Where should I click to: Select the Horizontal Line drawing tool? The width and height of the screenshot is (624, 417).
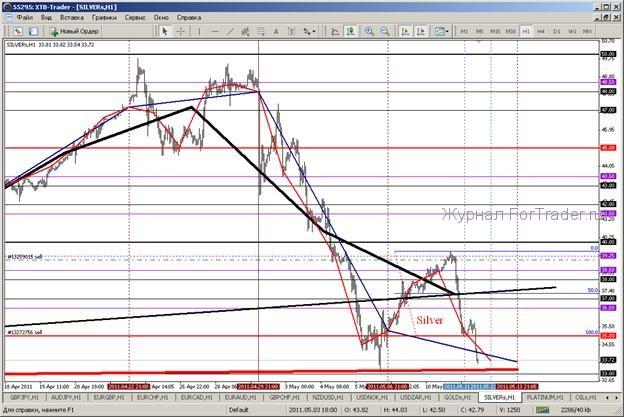(x=214, y=31)
